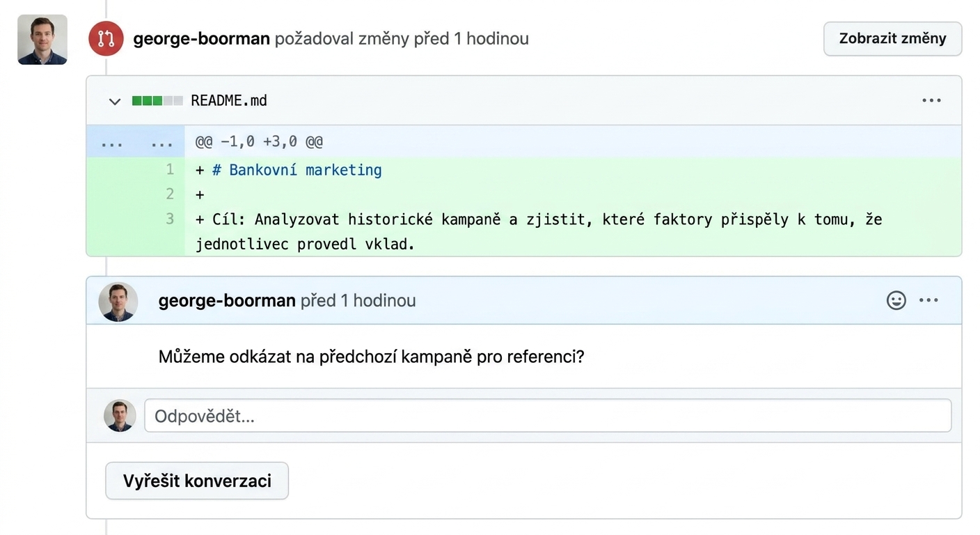Click the small avatar beside the reply box
The width and height of the screenshot is (980, 535).
(120, 416)
